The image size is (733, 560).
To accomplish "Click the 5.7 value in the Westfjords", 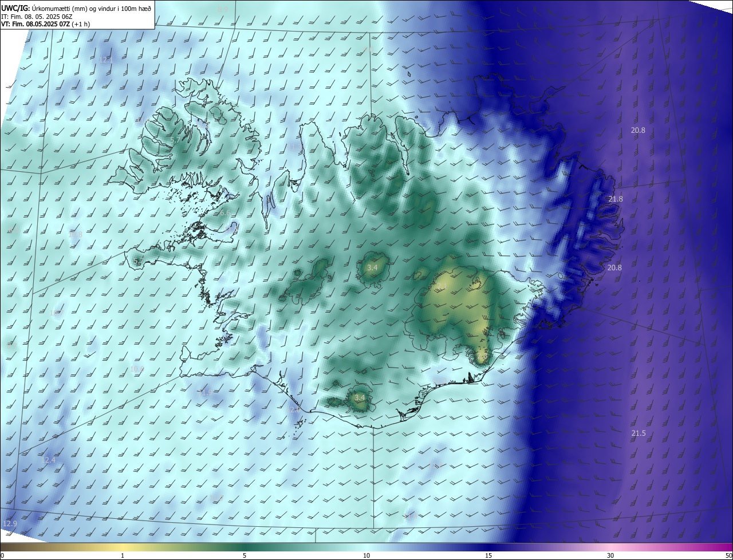I will 176,140.
